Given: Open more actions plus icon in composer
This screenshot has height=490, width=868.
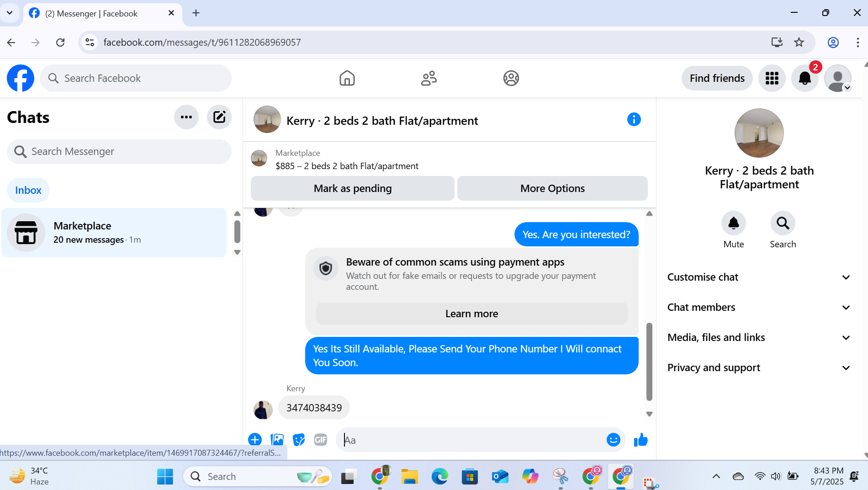Looking at the screenshot, I should (x=255, y=440).
